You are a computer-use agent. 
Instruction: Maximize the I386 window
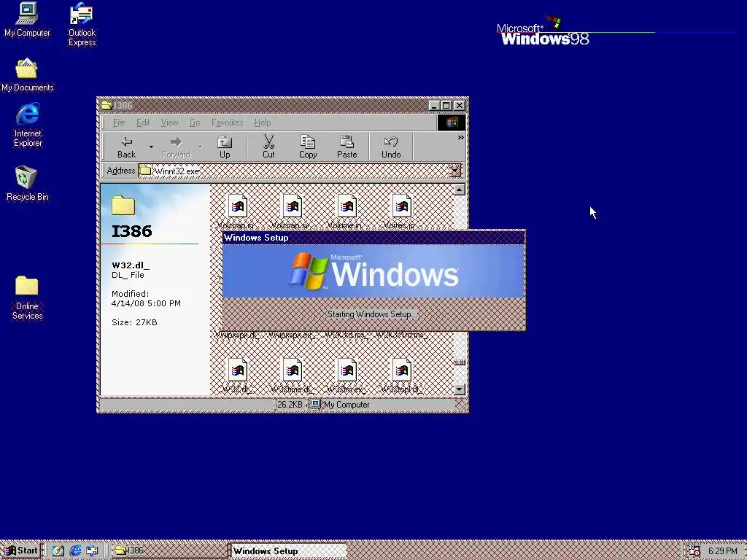tap(446, 105)
